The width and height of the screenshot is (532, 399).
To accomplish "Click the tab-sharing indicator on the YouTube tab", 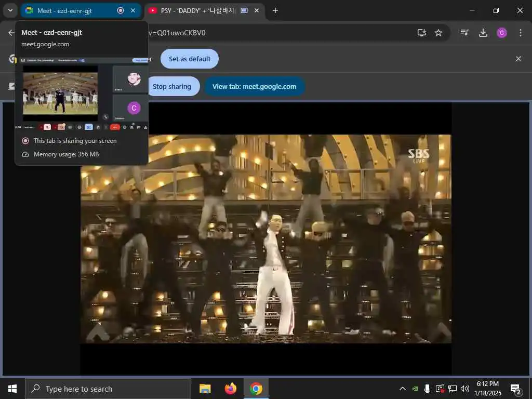I will pos(244,10).
